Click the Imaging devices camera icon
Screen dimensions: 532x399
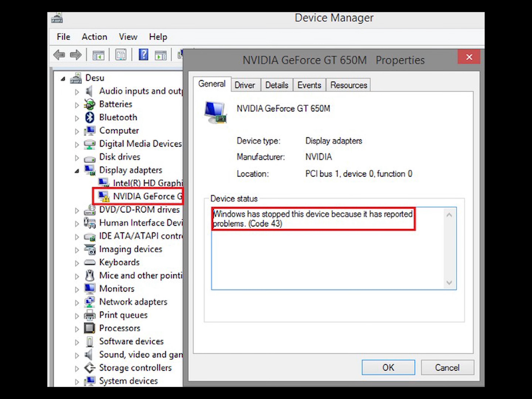[x=90, y=249]
